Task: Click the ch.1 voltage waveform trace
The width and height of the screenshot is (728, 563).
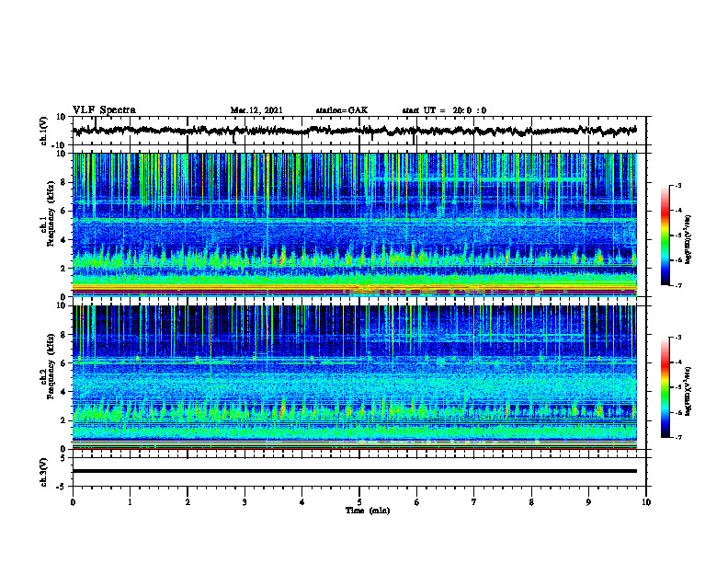Action: tap(355, 131)
